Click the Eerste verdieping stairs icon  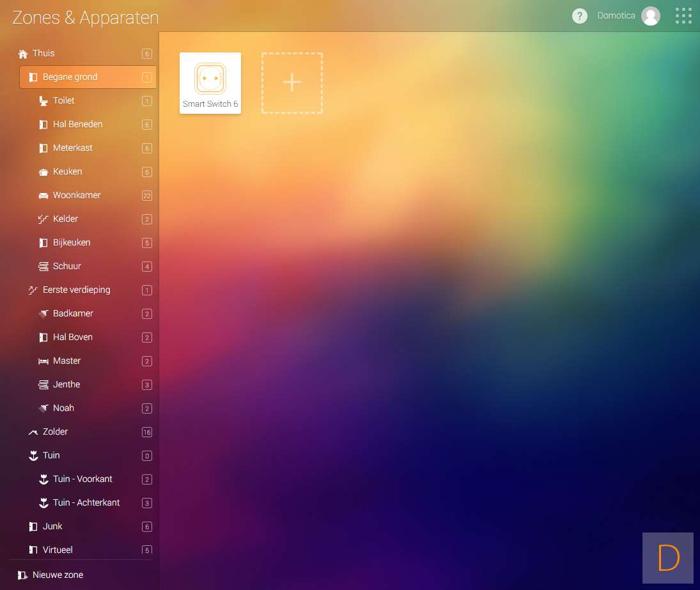point(33,290)
